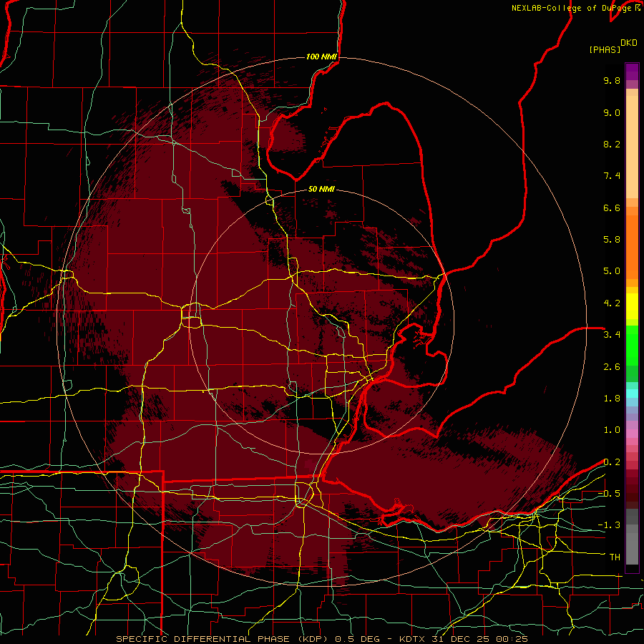The height and width of the screenshot is (644, 644).
Task: Pick the dark red band of the color scale
Action: [632, 489]
